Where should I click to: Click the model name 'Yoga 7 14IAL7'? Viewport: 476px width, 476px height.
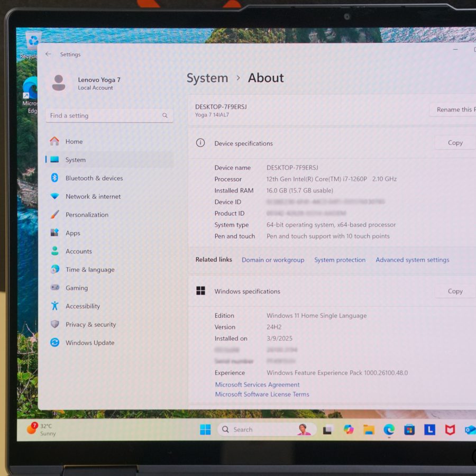(x=212, y=115)
